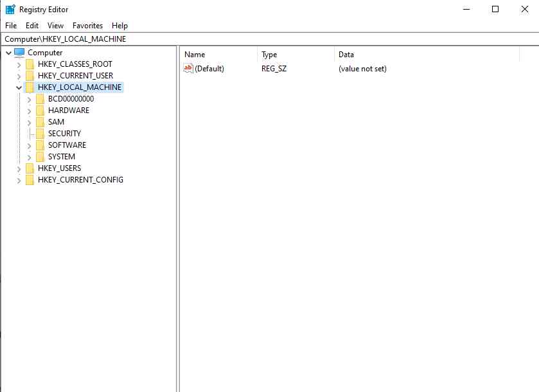This screenshot has height=392, width=539.
Task: Click the Data column header
Action: point(427,55)
